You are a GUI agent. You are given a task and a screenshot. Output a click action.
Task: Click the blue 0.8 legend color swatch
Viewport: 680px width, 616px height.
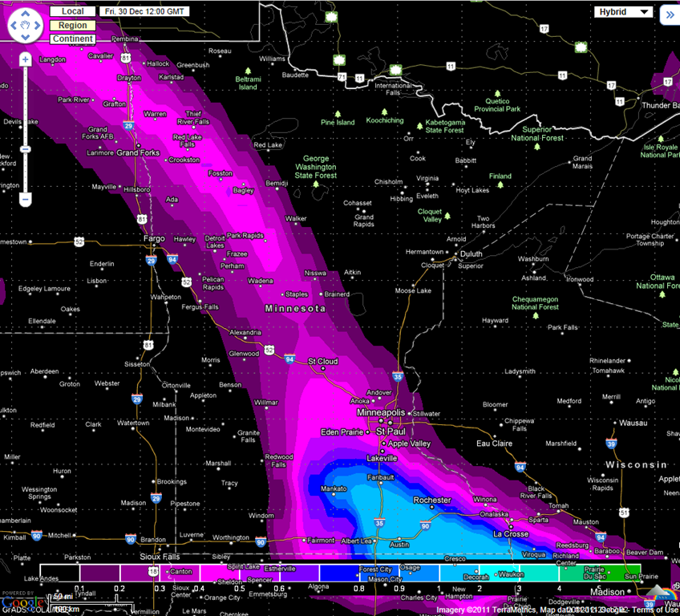tap(339, 573)
